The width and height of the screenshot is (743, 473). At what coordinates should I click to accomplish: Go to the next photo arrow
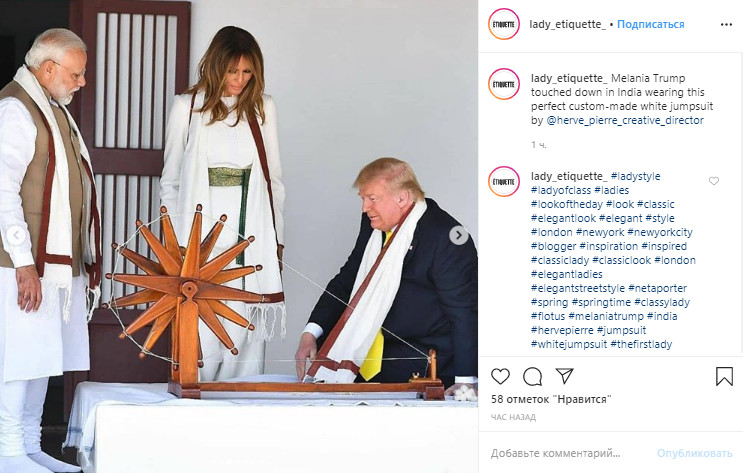(x=458, y=235)
